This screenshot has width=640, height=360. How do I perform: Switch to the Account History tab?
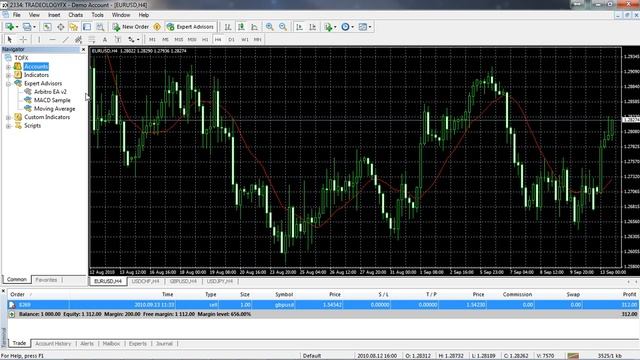click(53, 344)
